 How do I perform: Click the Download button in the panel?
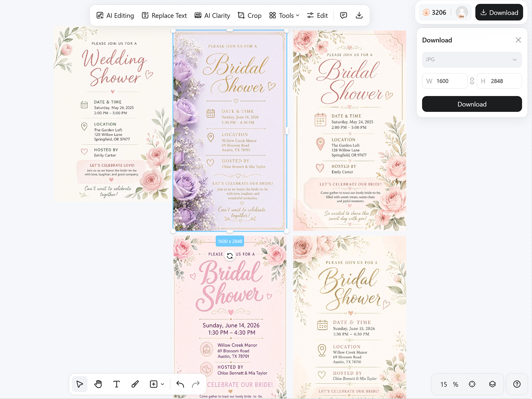(472, 104)
